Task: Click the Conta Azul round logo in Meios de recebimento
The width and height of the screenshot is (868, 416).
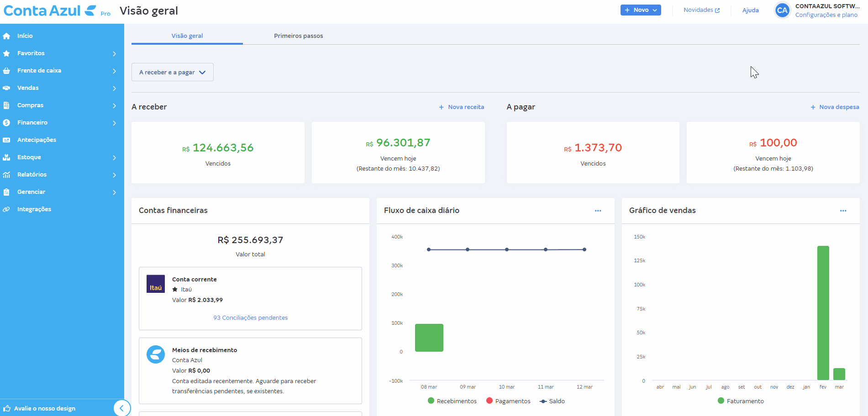Action: pyautogui.click(x=156, y=354)
